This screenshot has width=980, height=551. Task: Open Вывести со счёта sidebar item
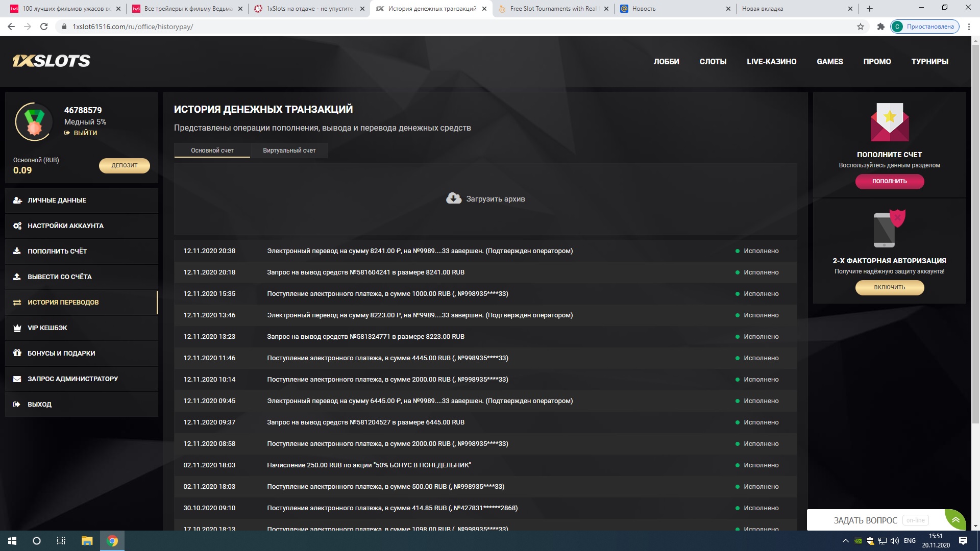pos(59,277)
